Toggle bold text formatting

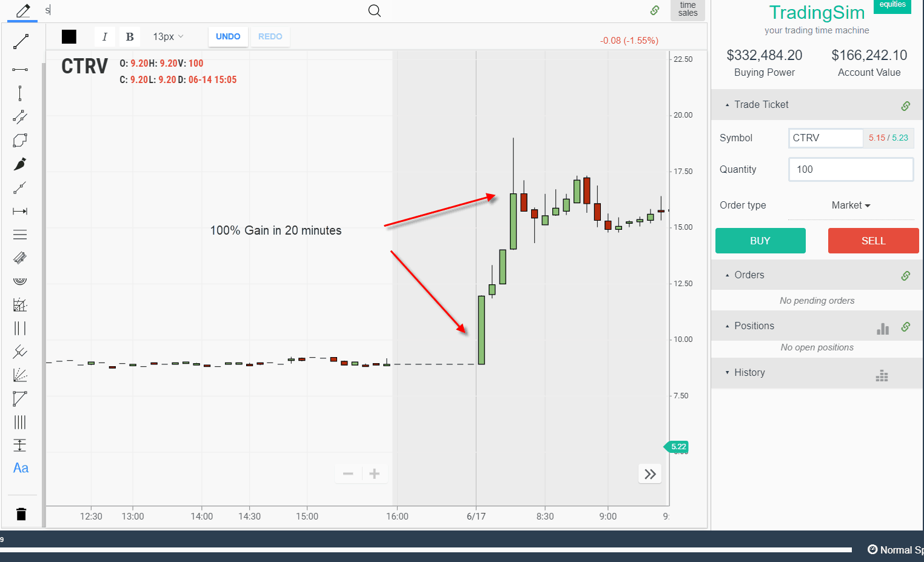(130, 36)
